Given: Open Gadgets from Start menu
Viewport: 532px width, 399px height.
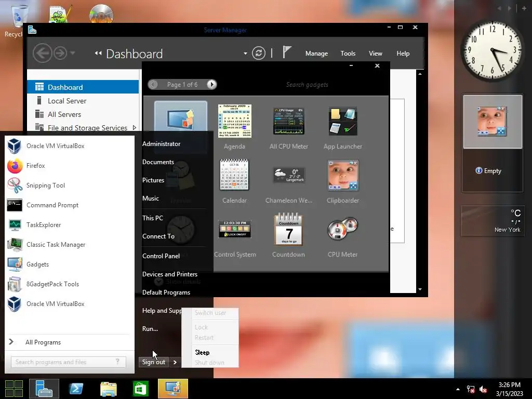Looking at the screenshot, I should point(69,264).
